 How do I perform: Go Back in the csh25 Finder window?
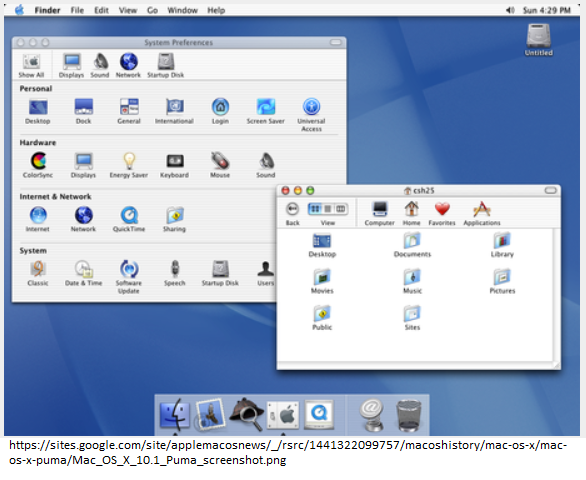(293, 213)
